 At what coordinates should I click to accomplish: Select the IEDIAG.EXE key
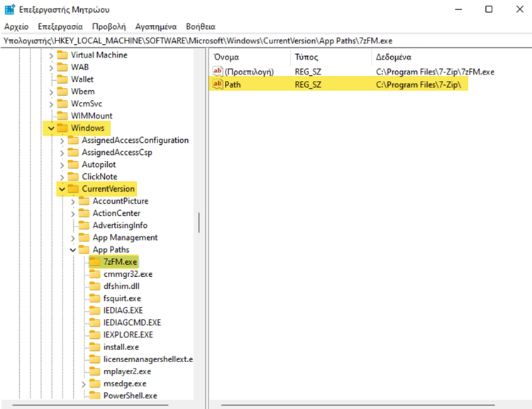(123, 310)
